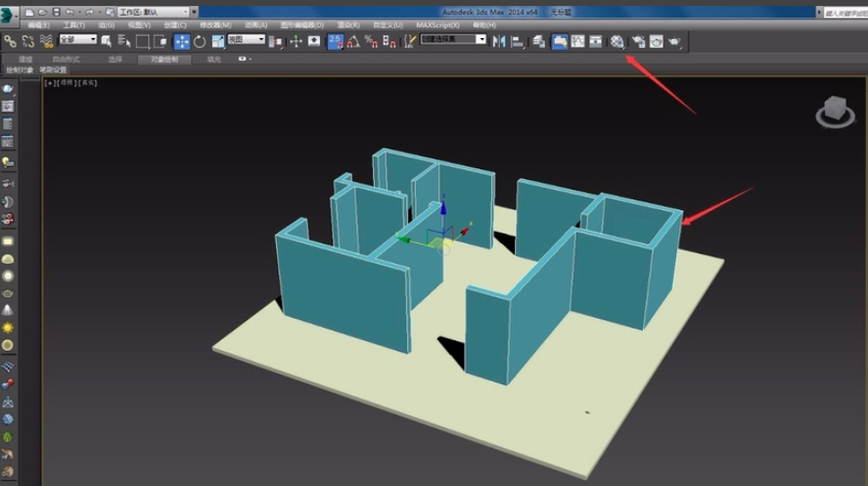Click the Select by Name icon
The image size is (868, 486).
point(124,41)
